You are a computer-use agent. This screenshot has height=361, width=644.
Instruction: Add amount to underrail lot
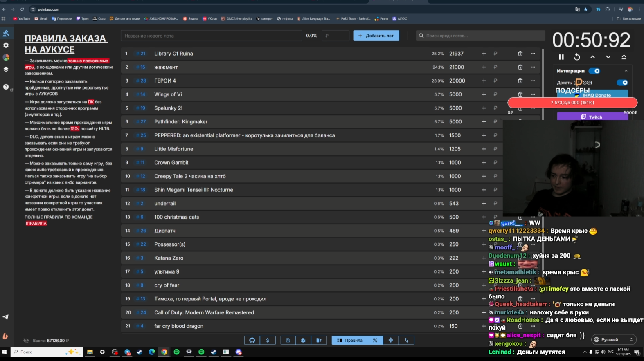coord(484,204)
